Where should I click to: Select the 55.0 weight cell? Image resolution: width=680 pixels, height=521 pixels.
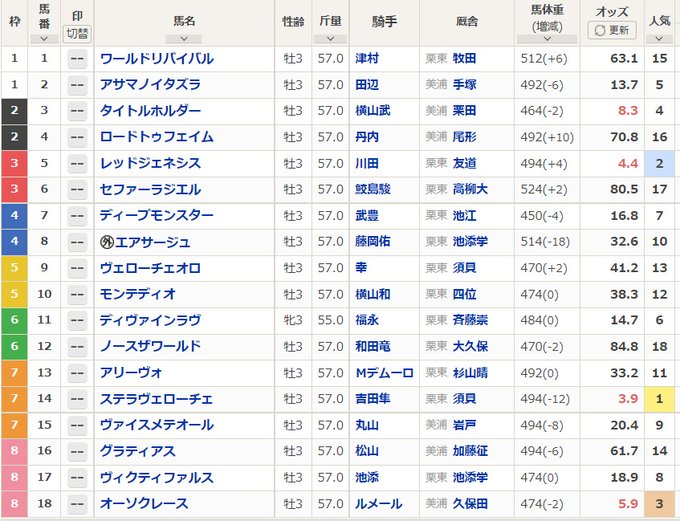[x=330, y=320]
